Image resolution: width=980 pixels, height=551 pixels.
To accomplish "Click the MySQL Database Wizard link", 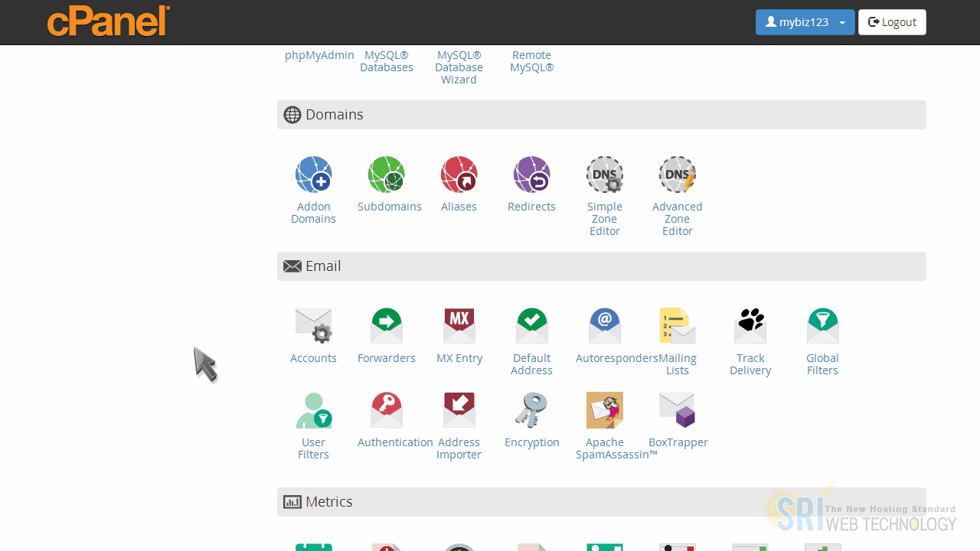I will 459,67.
